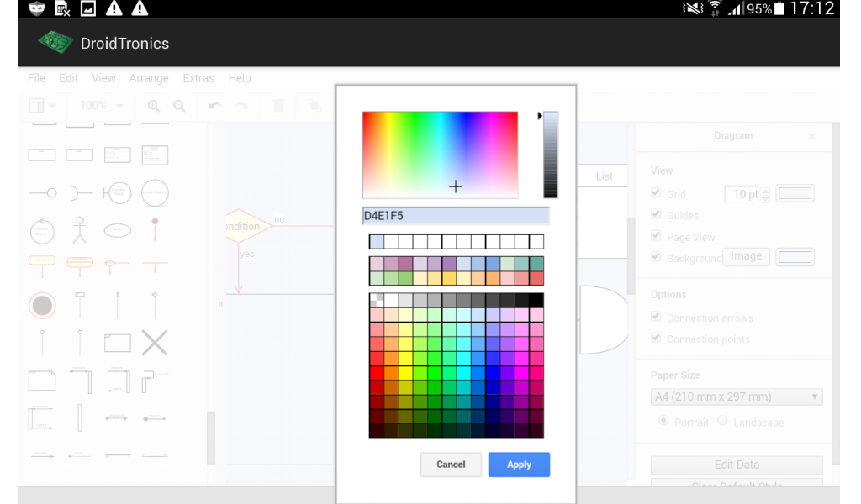Select the Zoom In magnifier tool
This screenshot has width=861, height=504.
(154, 105)
